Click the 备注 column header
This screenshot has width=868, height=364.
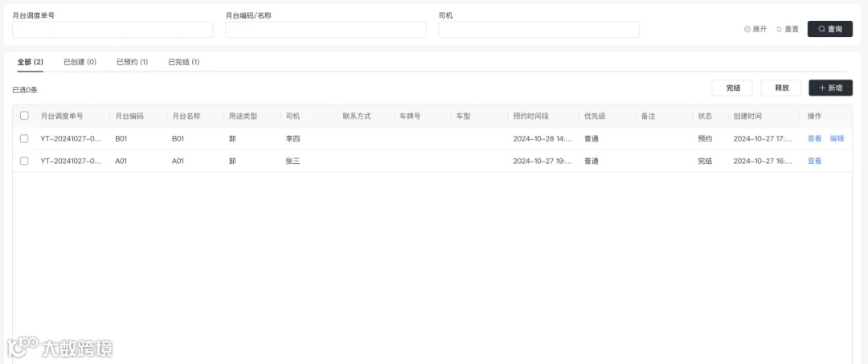[649, 117]
